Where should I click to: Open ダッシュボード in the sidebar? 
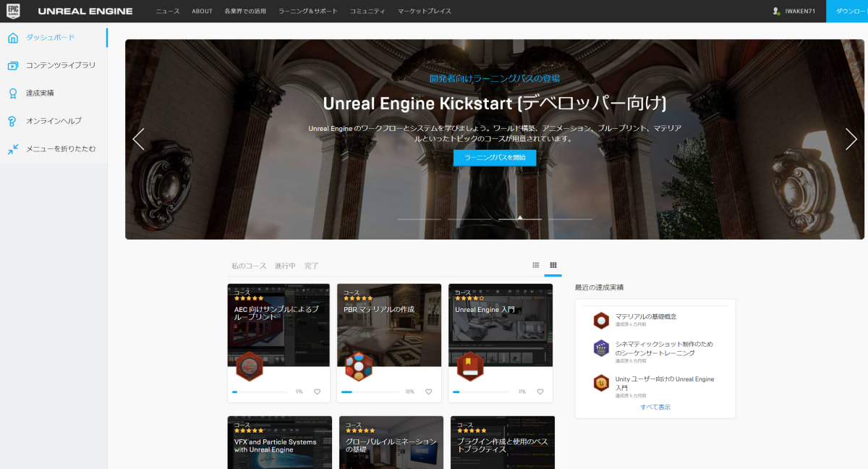pyautogui.click(x=51, y=37)
